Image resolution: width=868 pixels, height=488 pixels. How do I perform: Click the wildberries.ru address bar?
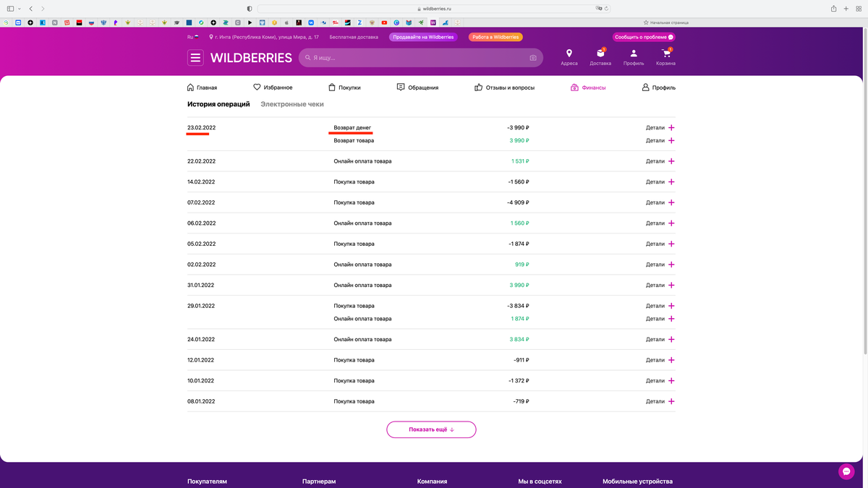[434, 9]
